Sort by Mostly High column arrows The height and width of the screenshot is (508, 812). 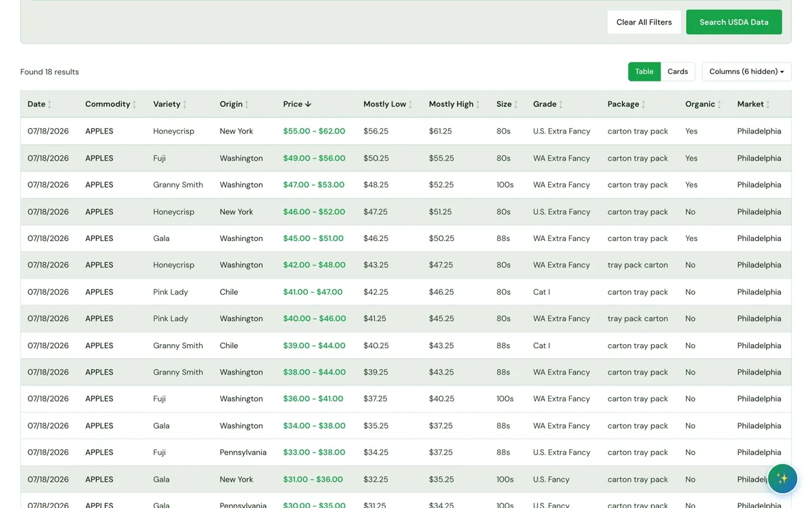point(478,104)
